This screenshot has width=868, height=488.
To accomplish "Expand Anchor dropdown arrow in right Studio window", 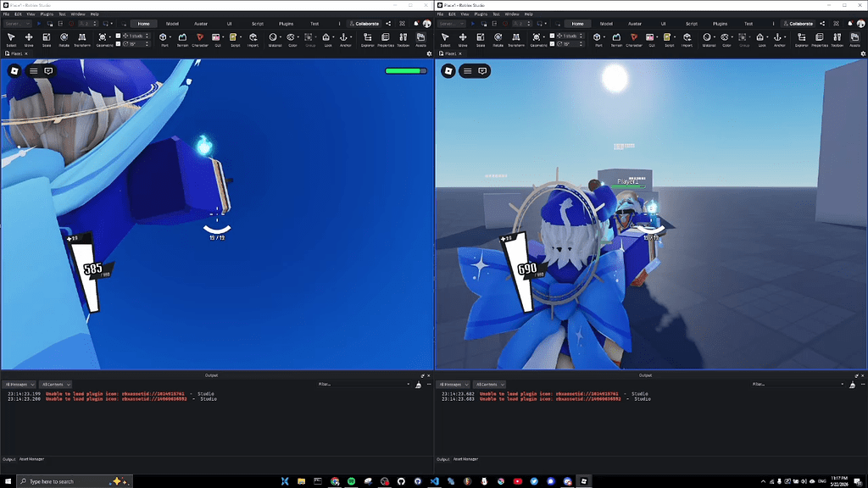I will [785, 37].
